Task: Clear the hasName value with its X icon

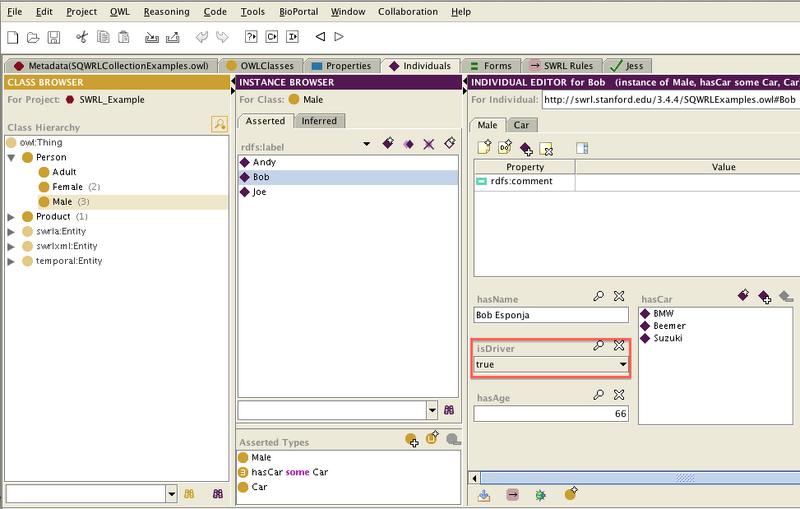Action: (619, 296)
